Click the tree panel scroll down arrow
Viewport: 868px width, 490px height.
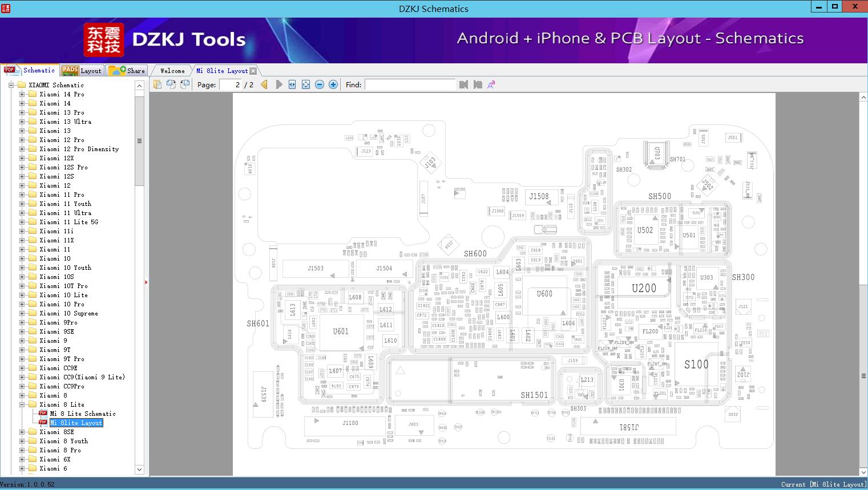tap(139, 469)
